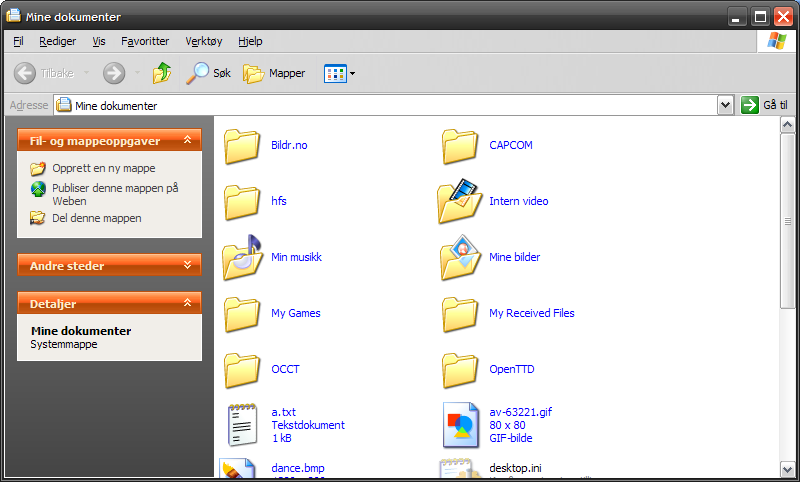Click the Bildr.no folder name

289,145
